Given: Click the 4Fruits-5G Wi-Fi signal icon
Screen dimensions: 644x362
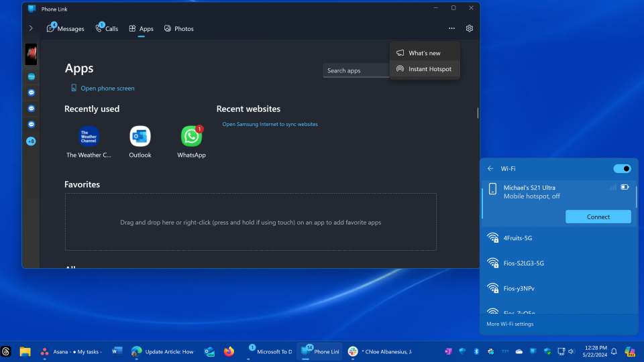Looking at the screenshot, I should click(493, 238).
